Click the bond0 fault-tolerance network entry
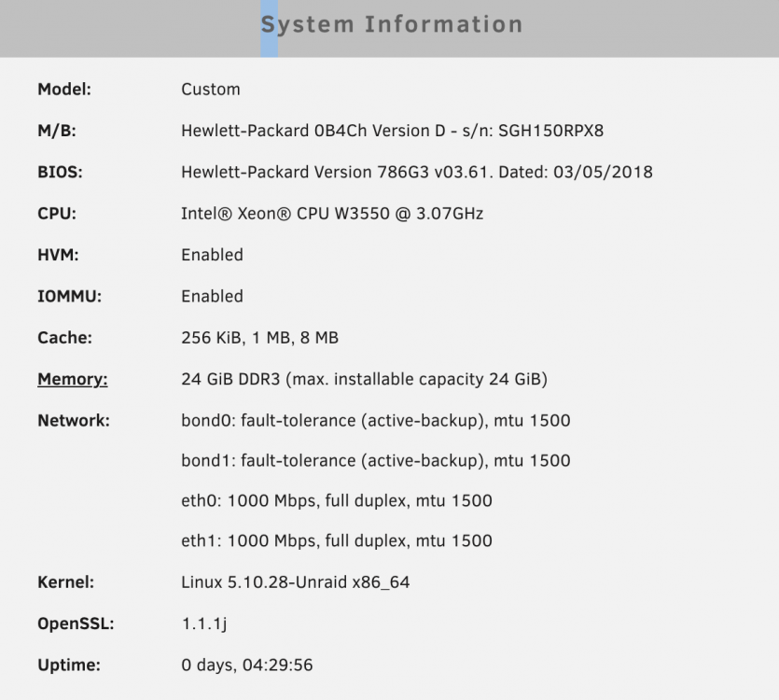 coord(376,421)
